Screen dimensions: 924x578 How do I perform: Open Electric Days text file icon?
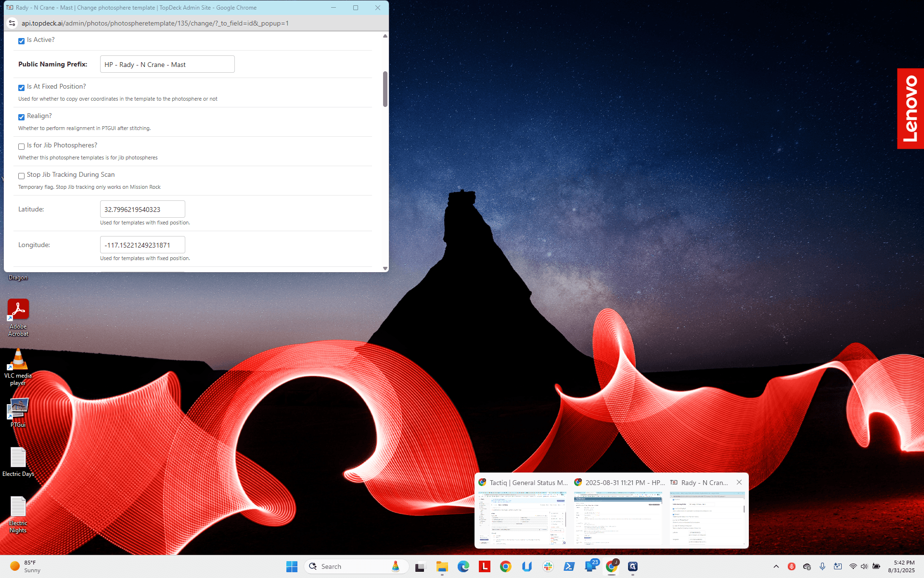pos(18,462)
